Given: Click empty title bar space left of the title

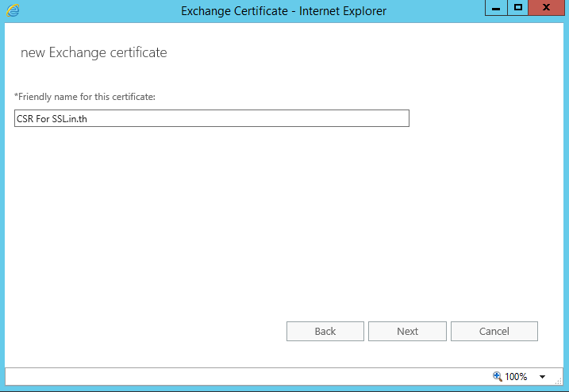Looking at the screenshot, I should 95,11.
